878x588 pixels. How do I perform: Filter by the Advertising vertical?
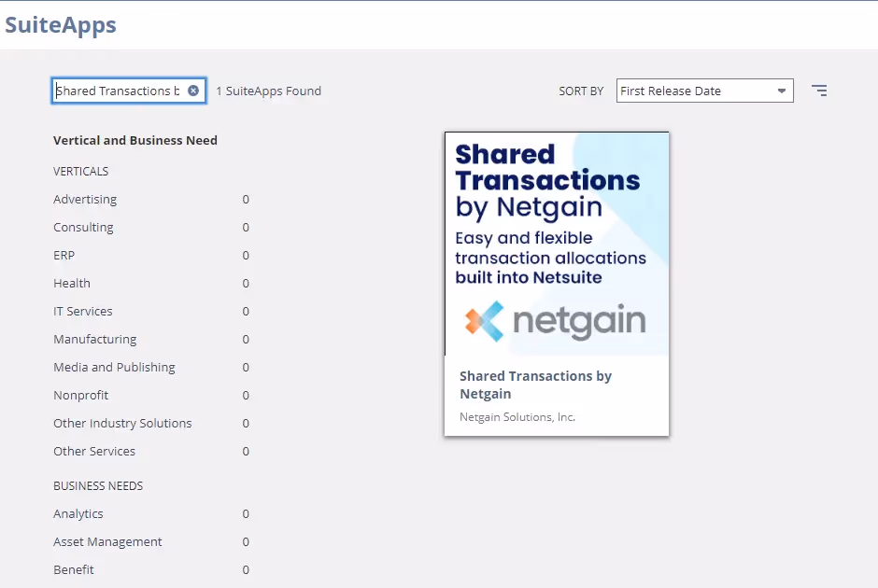coord(85,199)
